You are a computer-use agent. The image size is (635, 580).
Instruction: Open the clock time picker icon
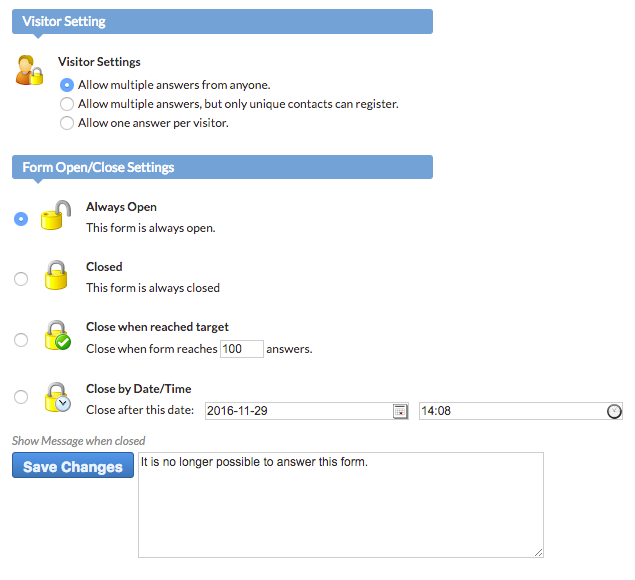tap(614, 411)
